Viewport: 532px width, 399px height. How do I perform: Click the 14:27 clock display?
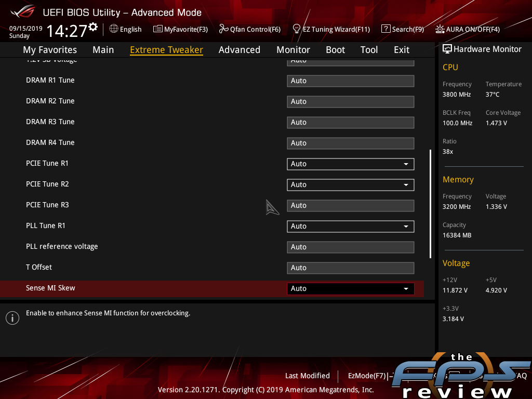66,31
